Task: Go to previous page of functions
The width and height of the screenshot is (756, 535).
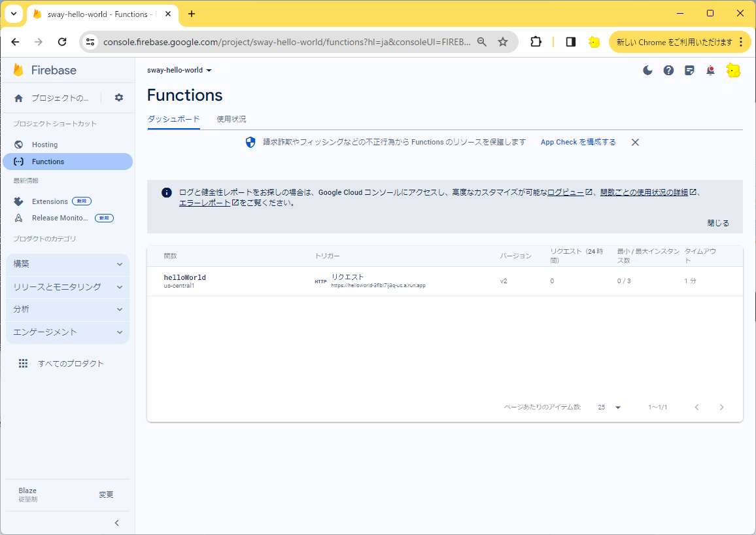Action: click(696, 407)
